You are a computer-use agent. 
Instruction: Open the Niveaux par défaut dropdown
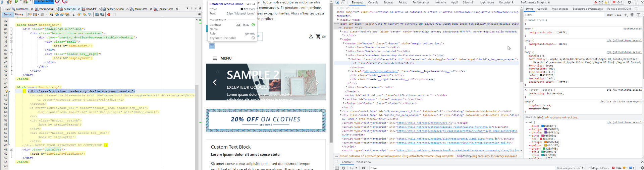pos(570,168)
